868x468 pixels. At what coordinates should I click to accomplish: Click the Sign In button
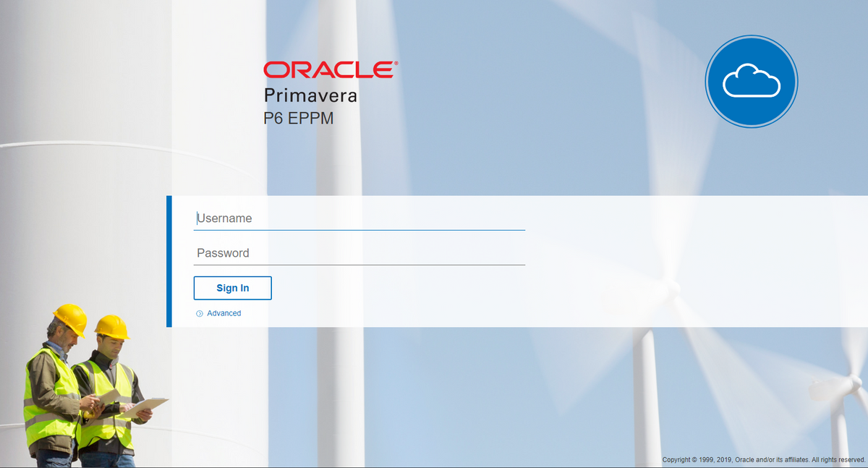click(232, 288)
